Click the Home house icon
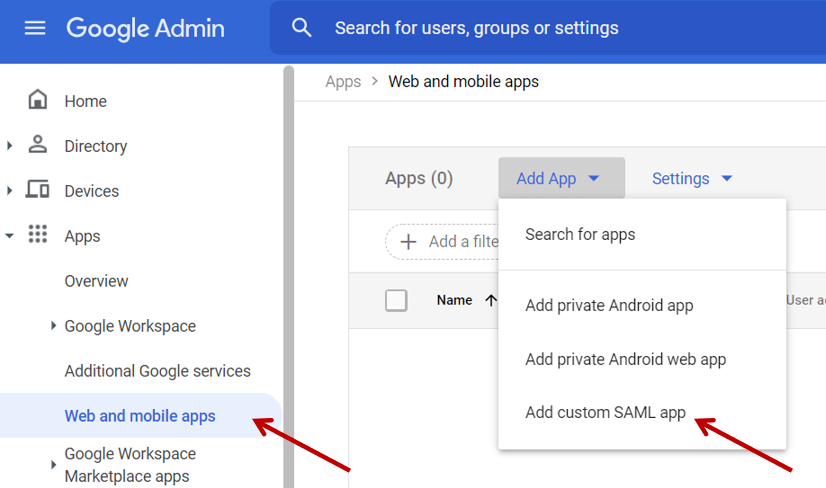This screenshot has width=826, height=488. 38,100
